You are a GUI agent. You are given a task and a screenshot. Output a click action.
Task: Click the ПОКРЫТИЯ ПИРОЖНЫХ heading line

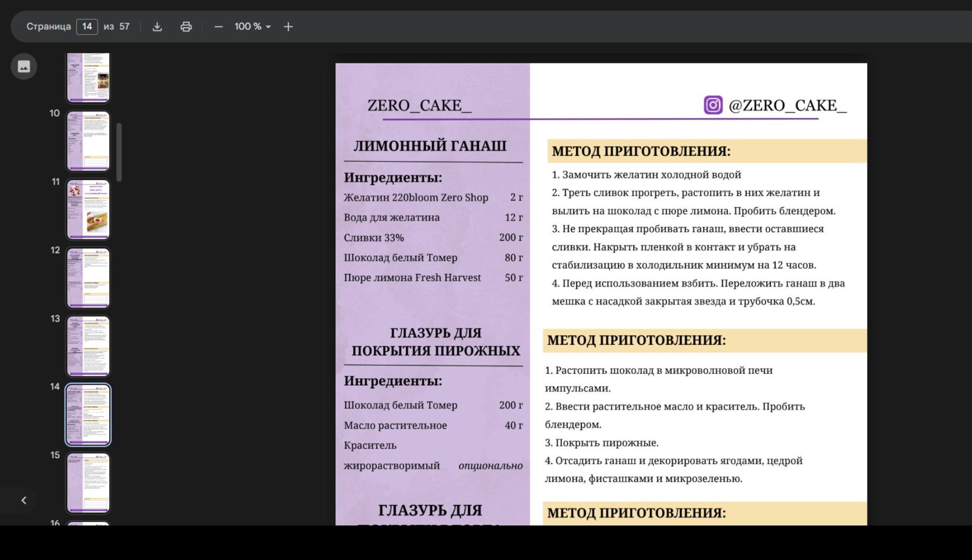(436, 351)
